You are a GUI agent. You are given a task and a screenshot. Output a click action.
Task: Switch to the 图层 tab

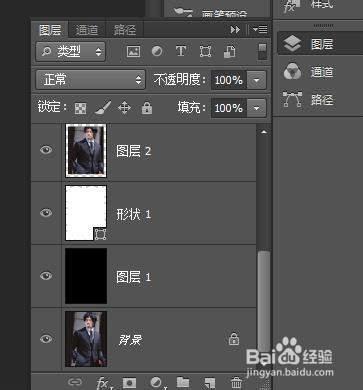(50, 30)
